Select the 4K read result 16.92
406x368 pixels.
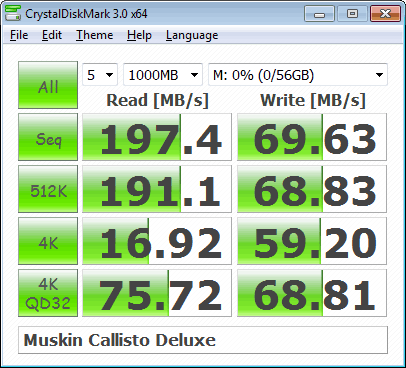[x=157, y=241]
